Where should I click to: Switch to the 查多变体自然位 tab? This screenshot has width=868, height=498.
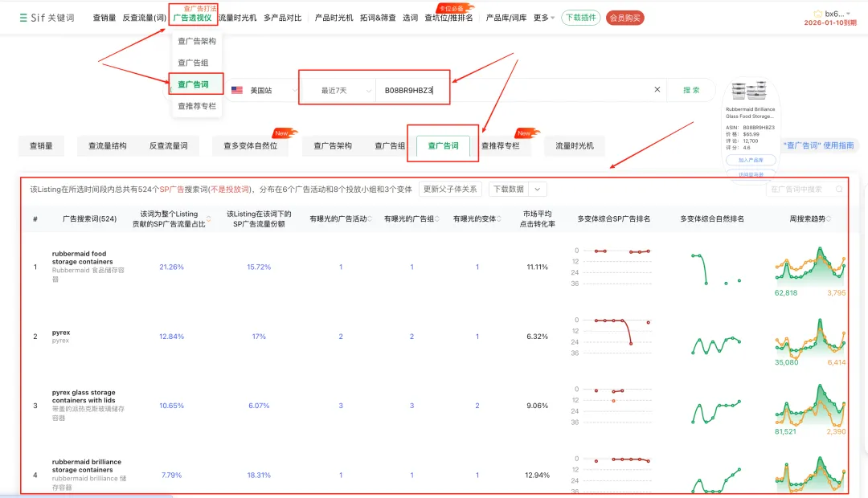250,145
